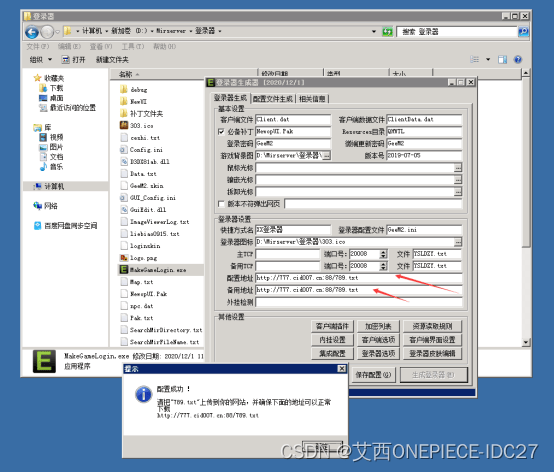Image resolution: width=554 pixels, height=472 pixels.
Task: Increase the 主TCP port number spinner
Action: point(384,252)
